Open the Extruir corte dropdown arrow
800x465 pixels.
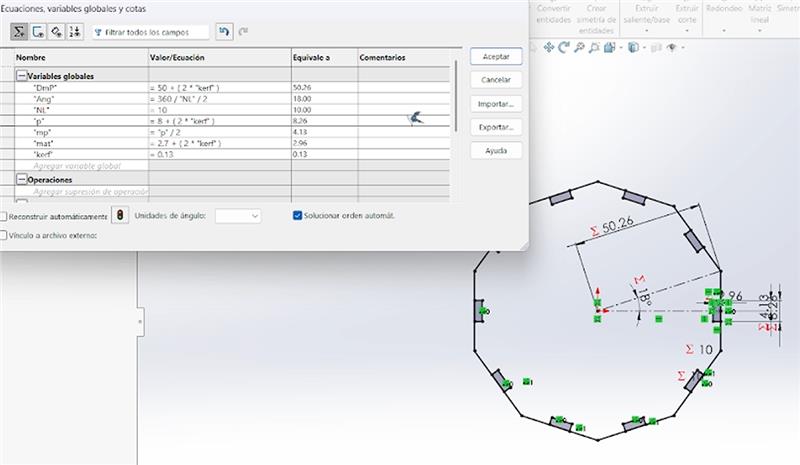[x=687, y=31]
